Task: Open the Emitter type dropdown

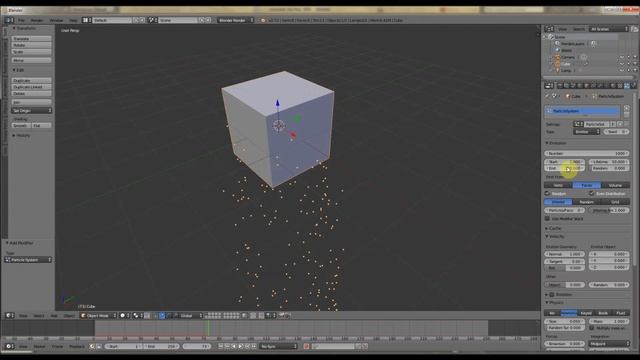Action: point(586,132)
